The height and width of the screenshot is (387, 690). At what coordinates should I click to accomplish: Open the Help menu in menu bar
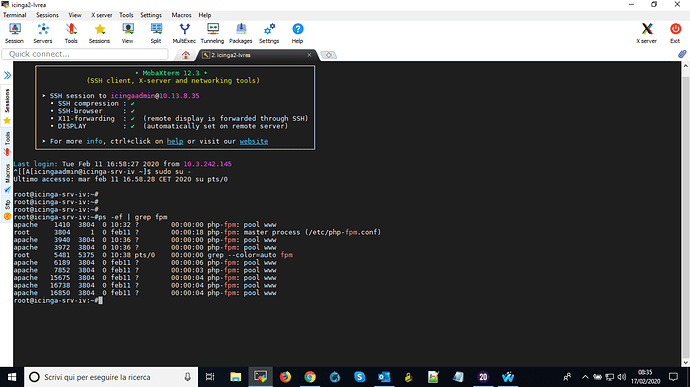(205, 15)
